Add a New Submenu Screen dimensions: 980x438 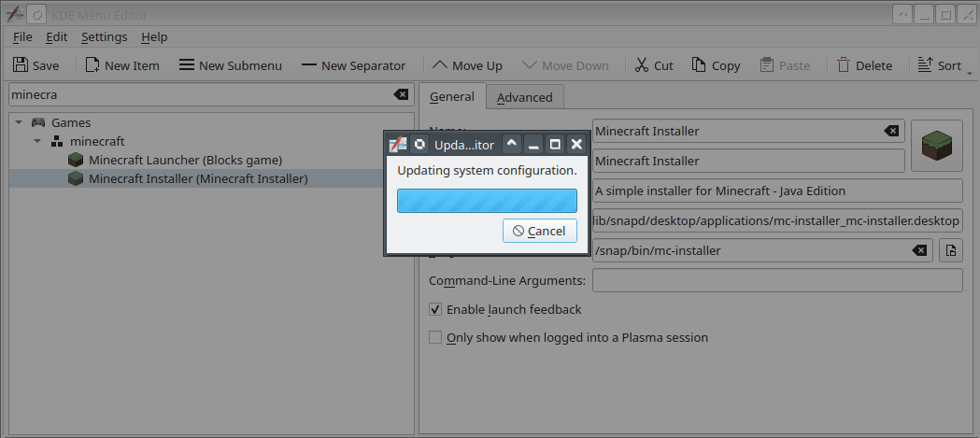coord(230,65)
